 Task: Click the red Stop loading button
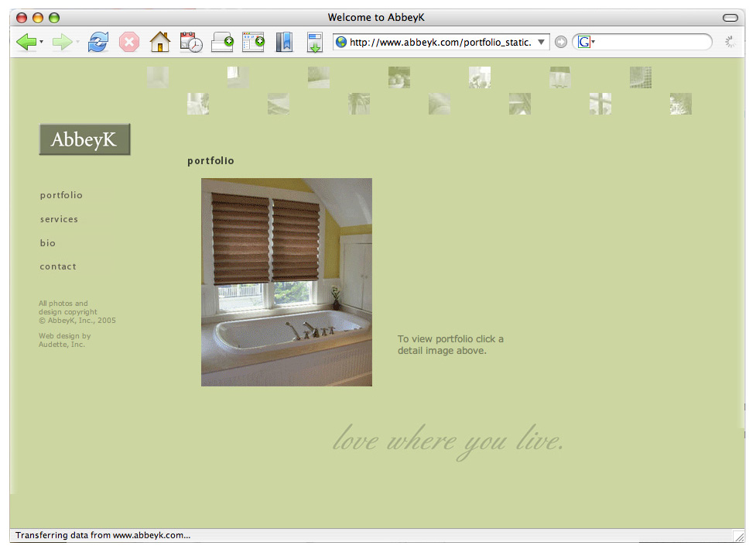point(129,43)
